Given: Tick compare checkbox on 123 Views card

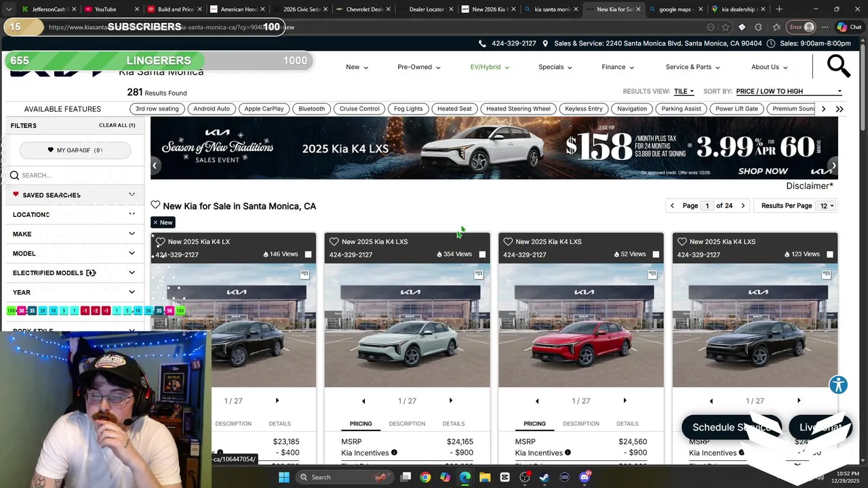Looking at the screenshot, I should (830, 254).
